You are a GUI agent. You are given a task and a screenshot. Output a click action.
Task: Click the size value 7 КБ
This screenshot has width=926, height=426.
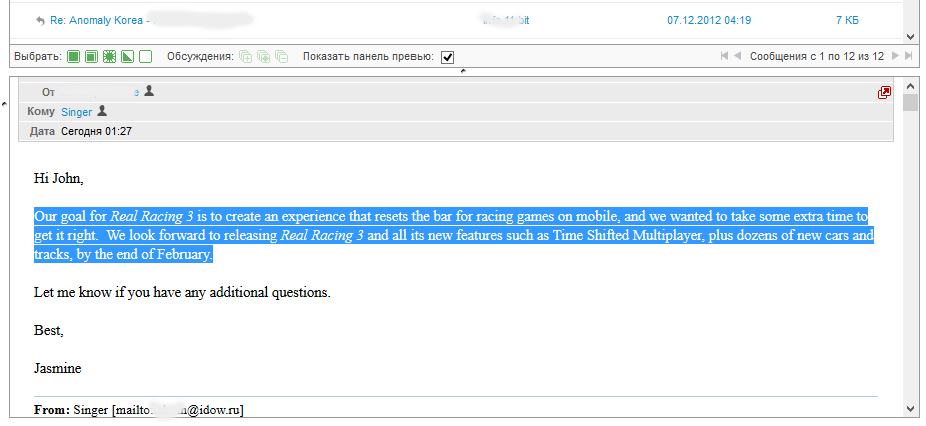click(847, 20)
